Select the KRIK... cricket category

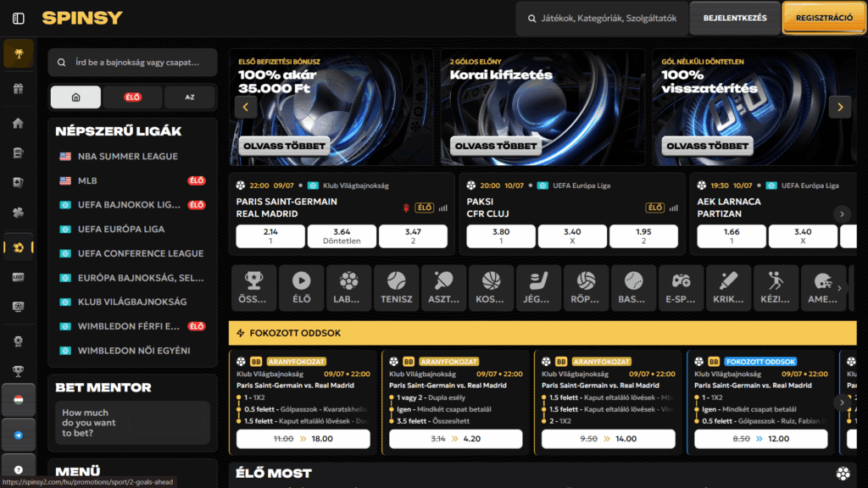[x=728, y=288]
